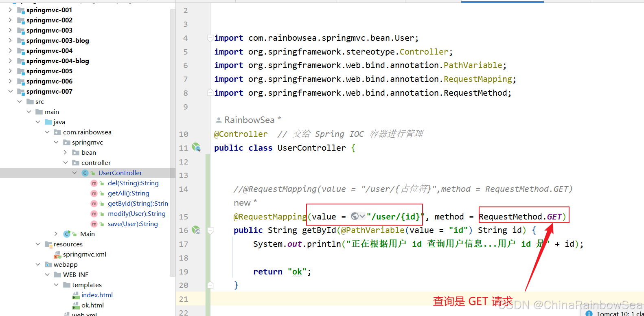Expand the Main class node
Screen dimensions: 644x316
(x=56, y=234)
